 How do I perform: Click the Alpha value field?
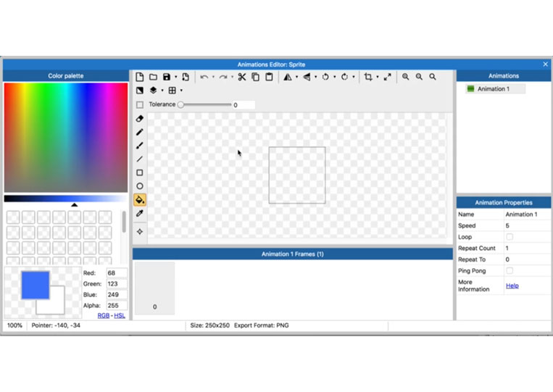click(x=117, y=306)
